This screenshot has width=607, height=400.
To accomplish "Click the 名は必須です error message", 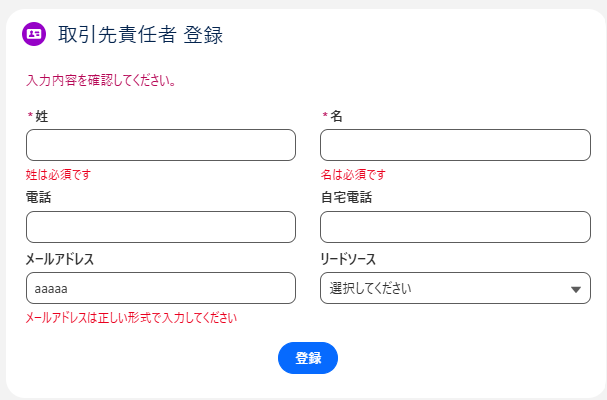I will pos(353,175).
